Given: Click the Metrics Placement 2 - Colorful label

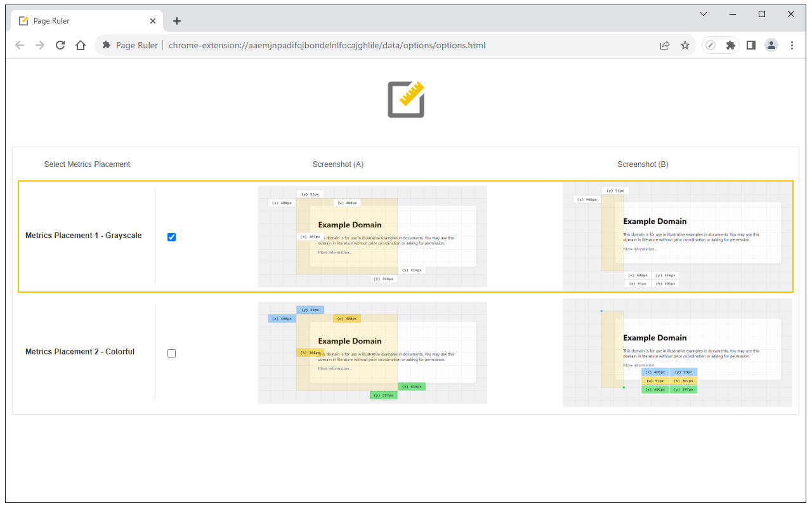Looking at the screenshot, I should point(80,352).
